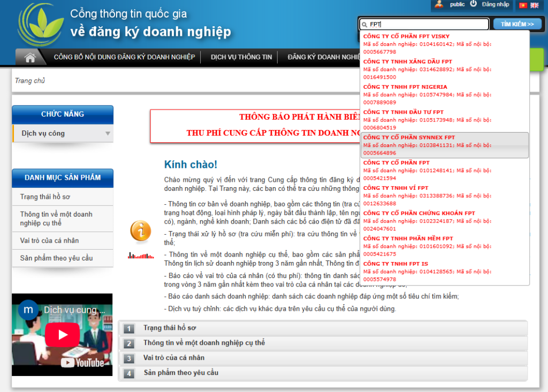Expand accordion row Vai trò của cá nhân
The image size is (548, 392).
(x=323, y=358)
